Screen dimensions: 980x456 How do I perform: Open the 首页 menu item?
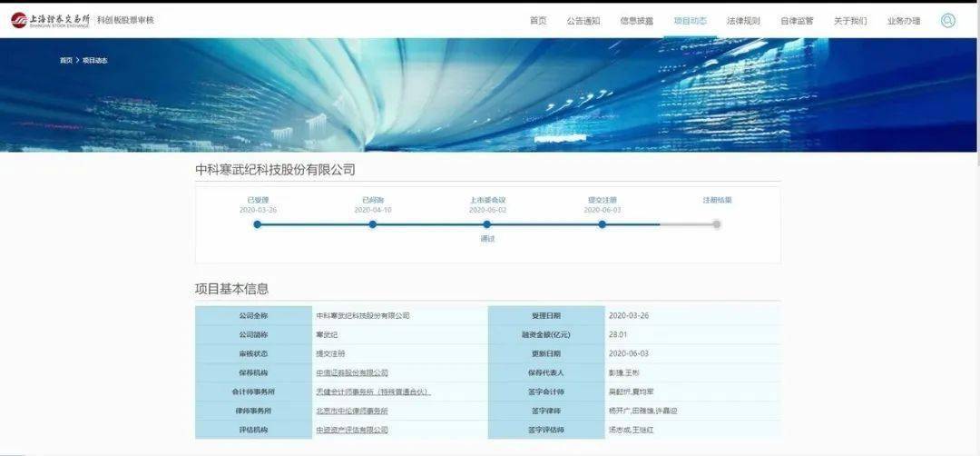click(538, 20)
